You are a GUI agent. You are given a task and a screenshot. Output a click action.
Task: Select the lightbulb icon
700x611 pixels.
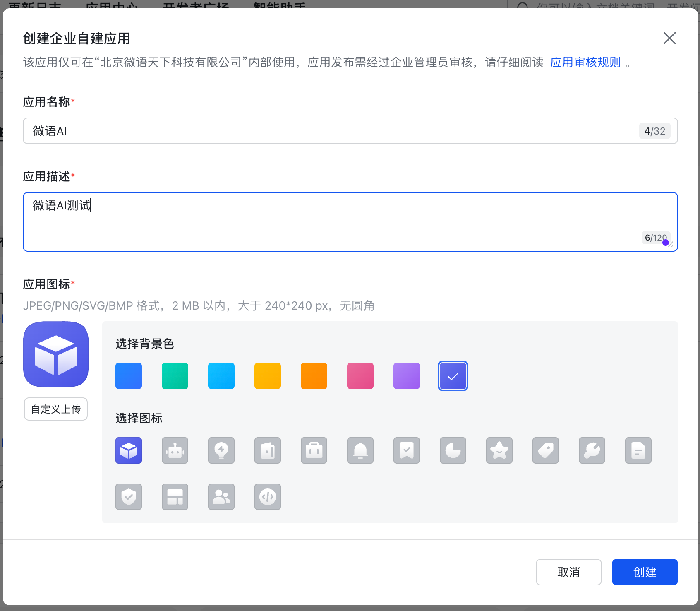click(x=221, y=450)
